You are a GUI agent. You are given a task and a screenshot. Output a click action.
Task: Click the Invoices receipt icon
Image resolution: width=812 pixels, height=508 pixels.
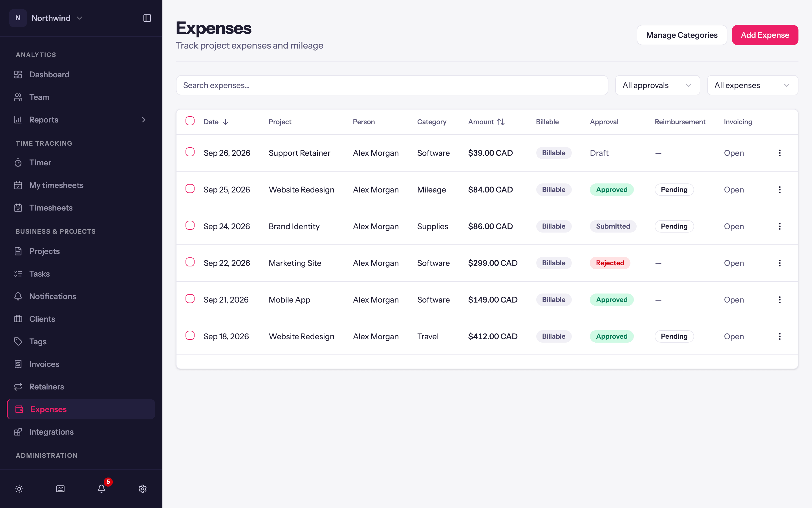pos(18,364)
